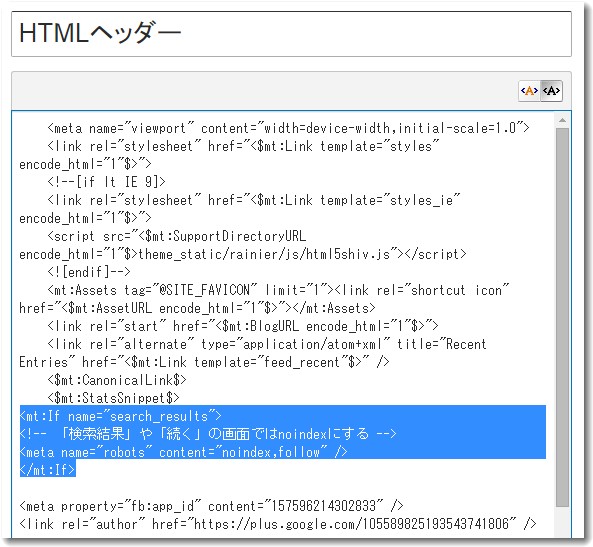This screenshot has height=547, width=593.
Task: Click the black plain-text mode icon
Action: (551, 91)
